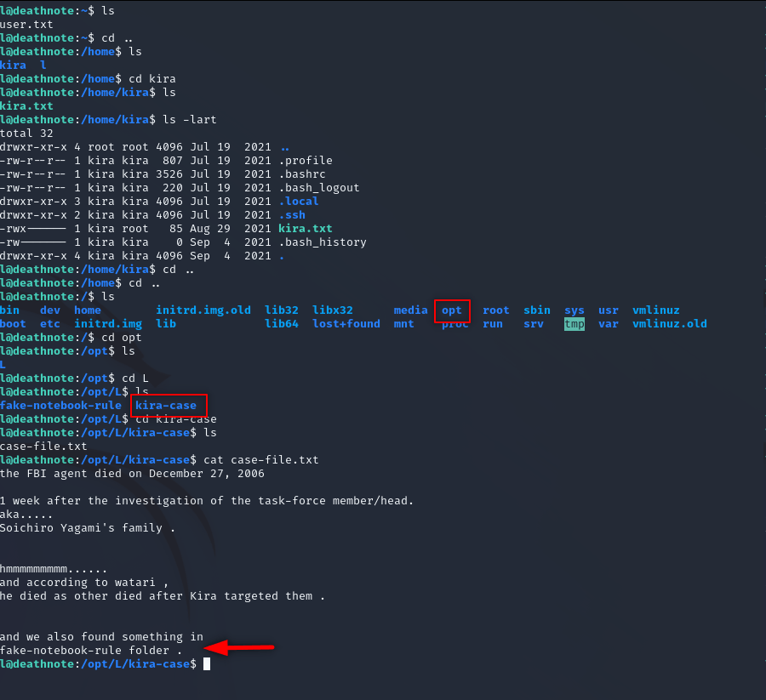Click the '.ssh' directory entry
Screen dimensions: 766x700
[x=292, y=215]
